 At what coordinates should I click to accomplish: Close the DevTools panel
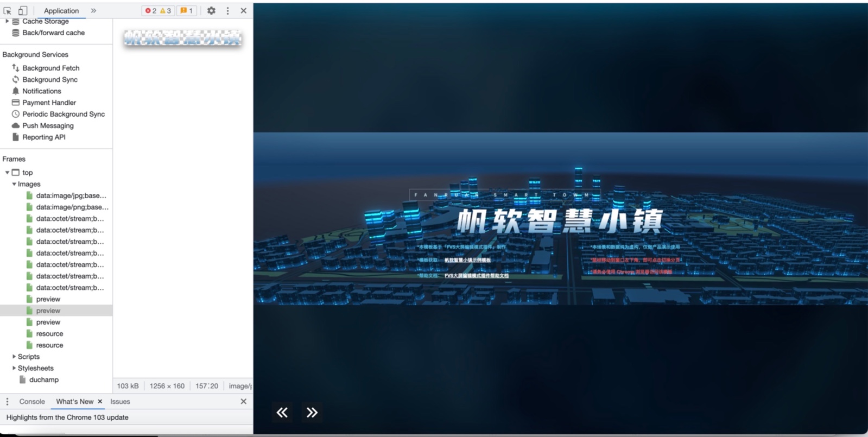coord(243,10)
